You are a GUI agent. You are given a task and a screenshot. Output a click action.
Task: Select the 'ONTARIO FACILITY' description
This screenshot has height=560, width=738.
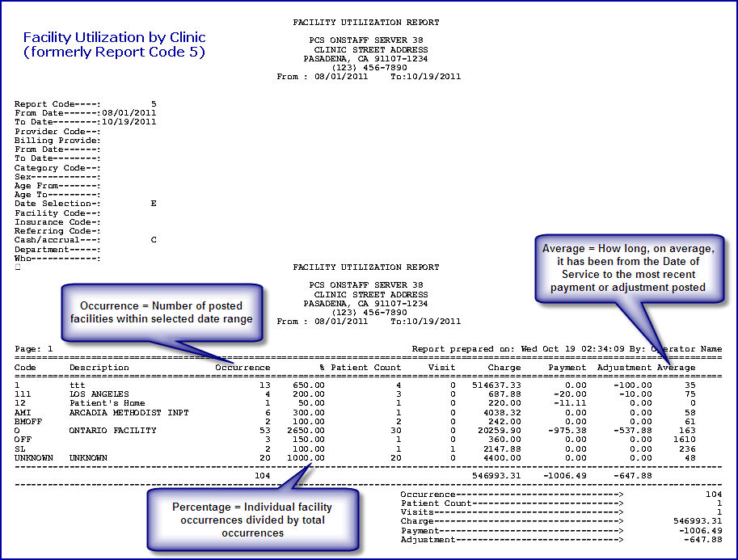click(112, 431)
